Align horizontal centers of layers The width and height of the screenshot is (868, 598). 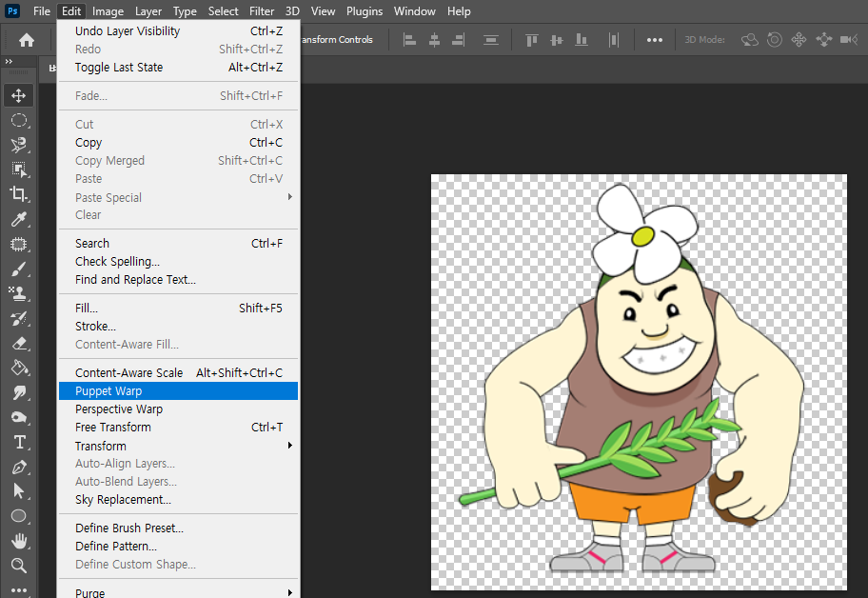pos(435,40)
